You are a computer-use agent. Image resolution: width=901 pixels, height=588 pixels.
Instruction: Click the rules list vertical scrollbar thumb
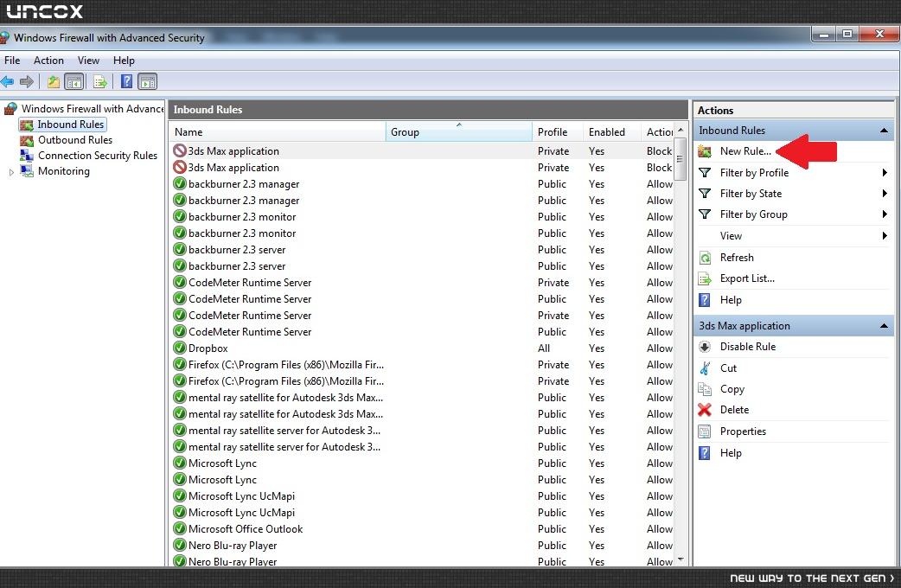(x=681, y=158)
